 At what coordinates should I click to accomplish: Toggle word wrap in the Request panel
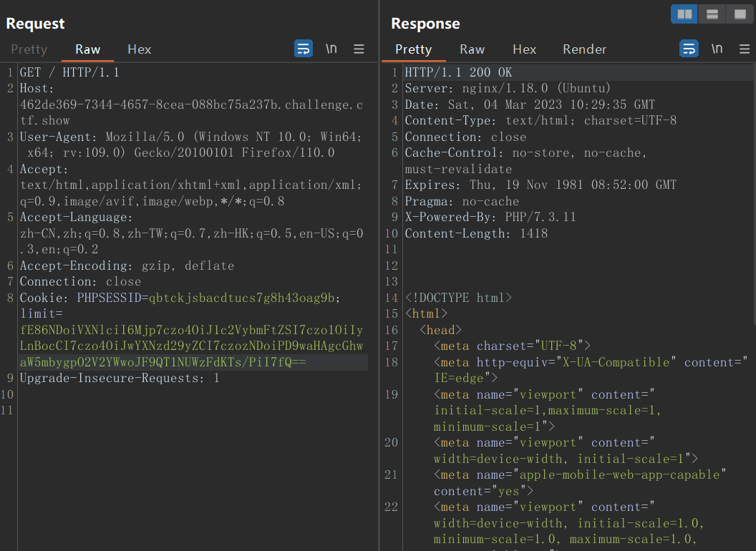[304, 49]
